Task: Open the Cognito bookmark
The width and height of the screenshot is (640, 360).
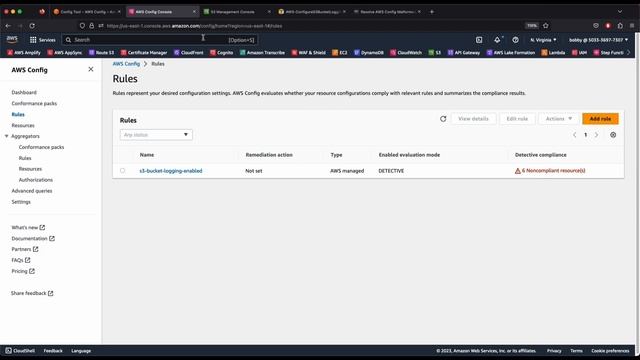Action: [222, 52]
